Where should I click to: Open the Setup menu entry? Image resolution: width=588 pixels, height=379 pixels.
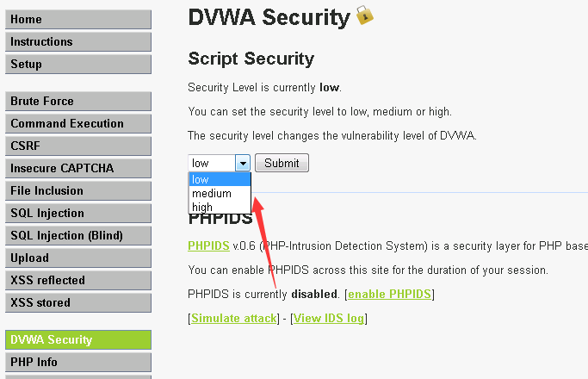click(x=78, y=64)
